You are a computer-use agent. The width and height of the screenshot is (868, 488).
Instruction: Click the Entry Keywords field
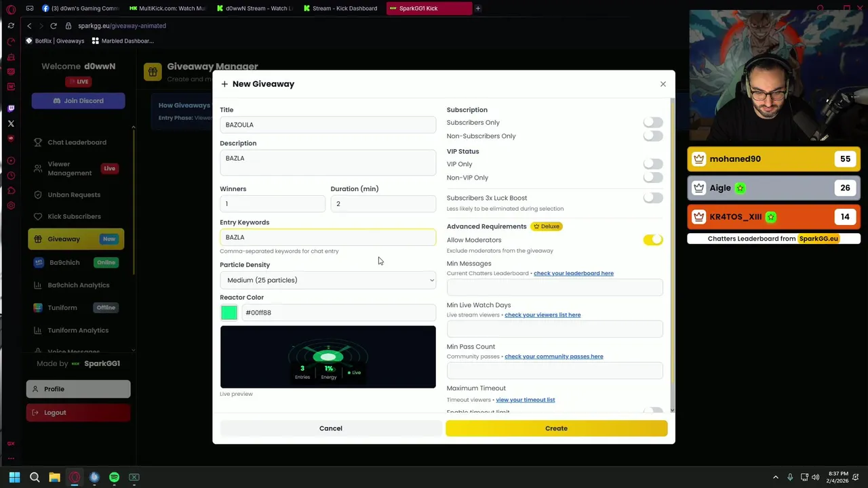click(x=328, y=237)
